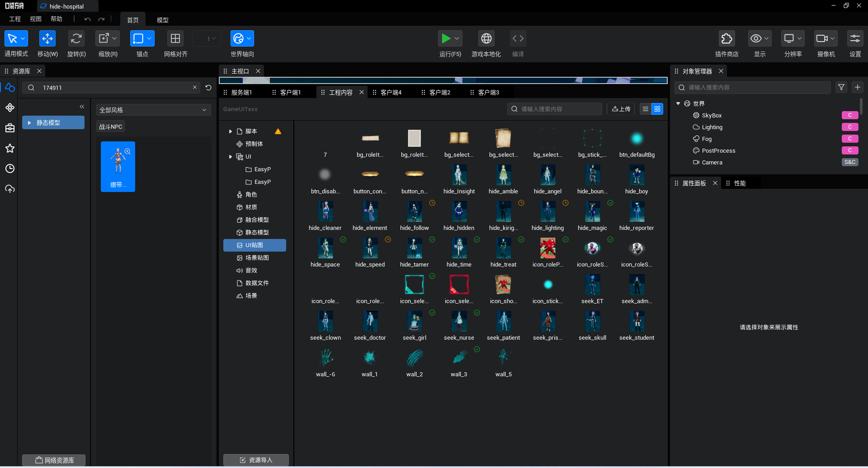Open grid size value dropdown
The height and width of the screenshot is (468, 868).
click(x=207, y=38)
